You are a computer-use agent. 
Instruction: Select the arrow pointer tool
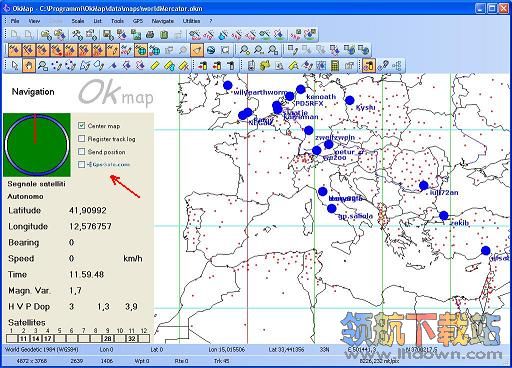click(x=15, y=65)
